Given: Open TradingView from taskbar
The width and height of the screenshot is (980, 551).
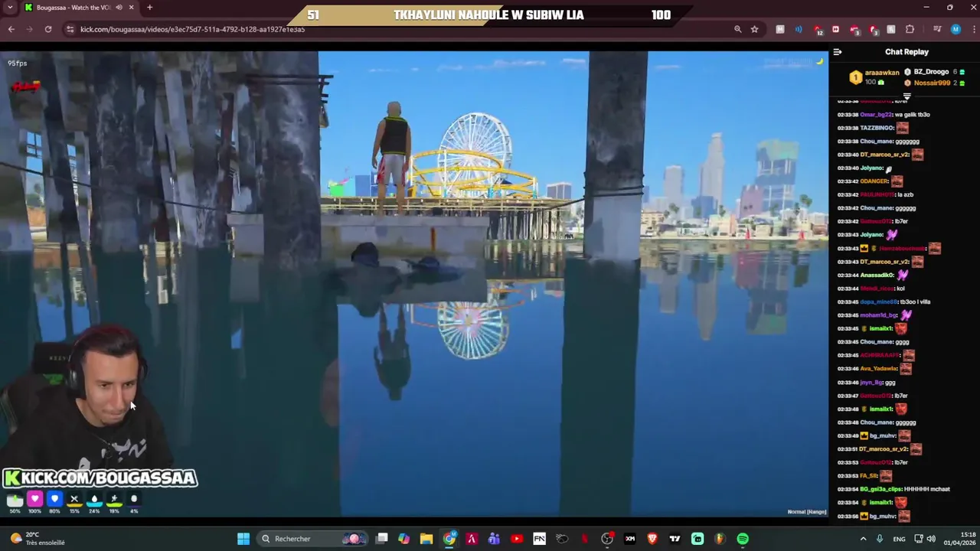Looking at the screenshot, I should (675, 539).
